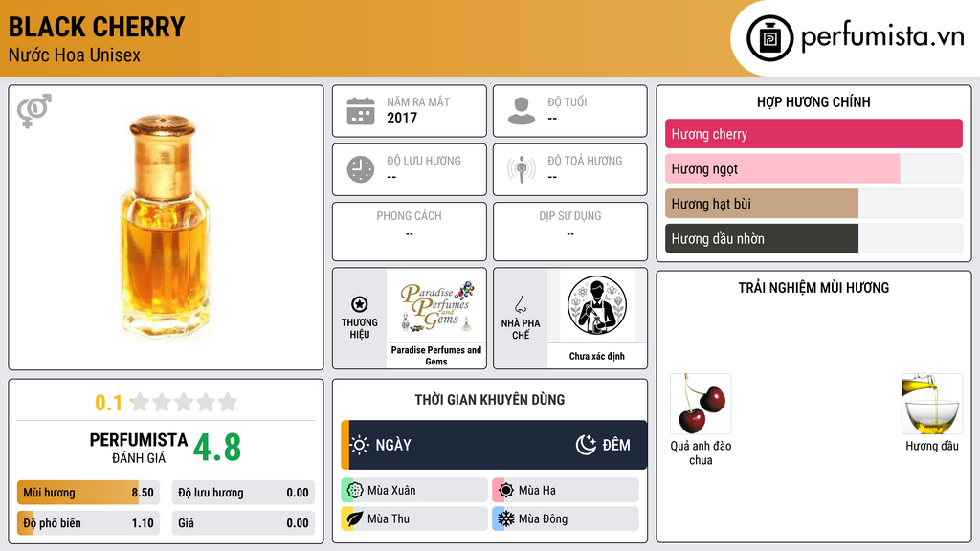The height and width of the screenshot is (551, 980).
Task: Click the summer sun icon for Mùa Hạ
Action: pos(505,491)
